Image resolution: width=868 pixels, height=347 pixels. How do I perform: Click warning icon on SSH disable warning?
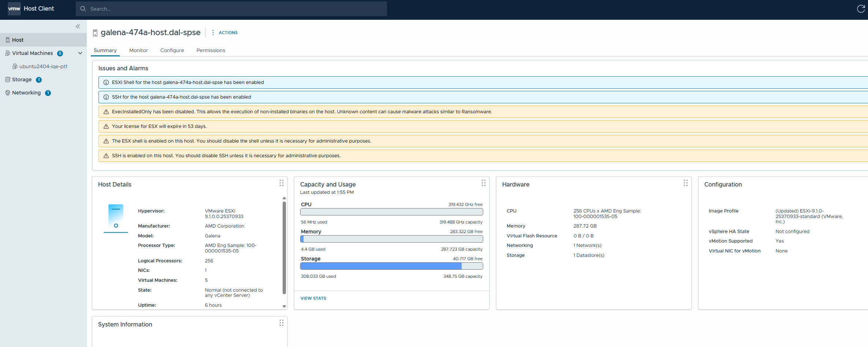tap(106, 156)
